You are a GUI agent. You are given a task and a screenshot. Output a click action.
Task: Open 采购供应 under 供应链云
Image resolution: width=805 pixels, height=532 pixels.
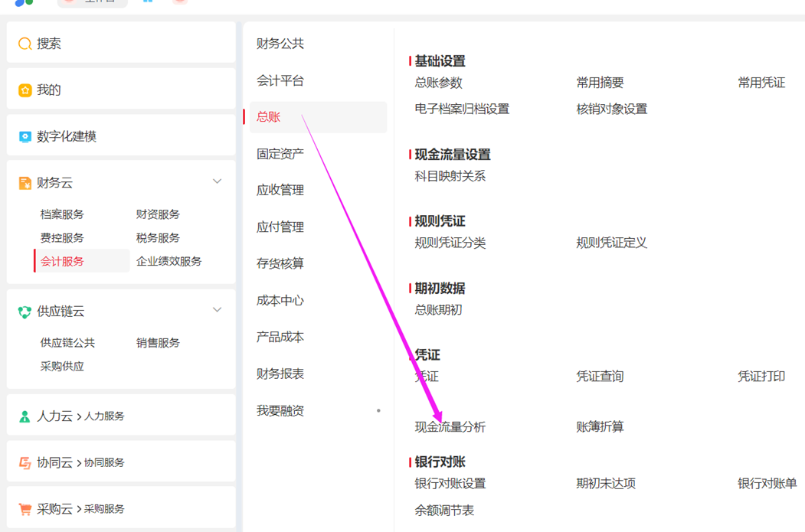(x=61, y=367)
